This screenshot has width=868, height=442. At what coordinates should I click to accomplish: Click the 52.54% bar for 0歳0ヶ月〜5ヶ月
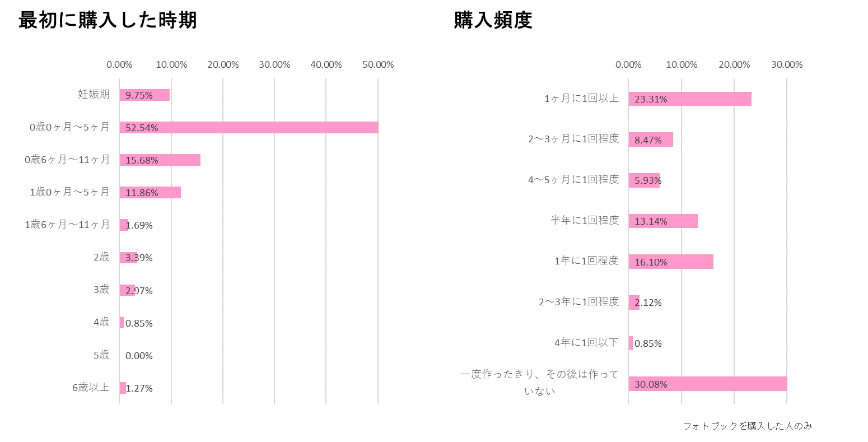(x=249, y=127)
